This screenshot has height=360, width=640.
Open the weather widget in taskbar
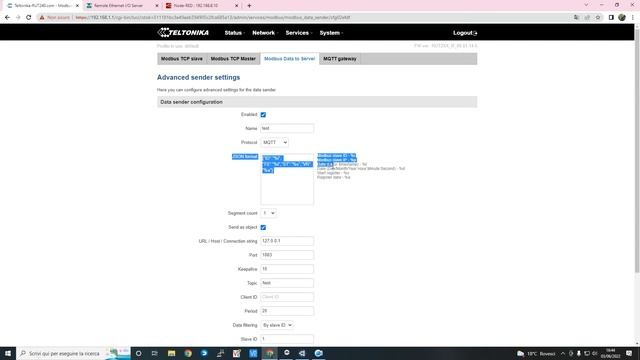(536, 353)
